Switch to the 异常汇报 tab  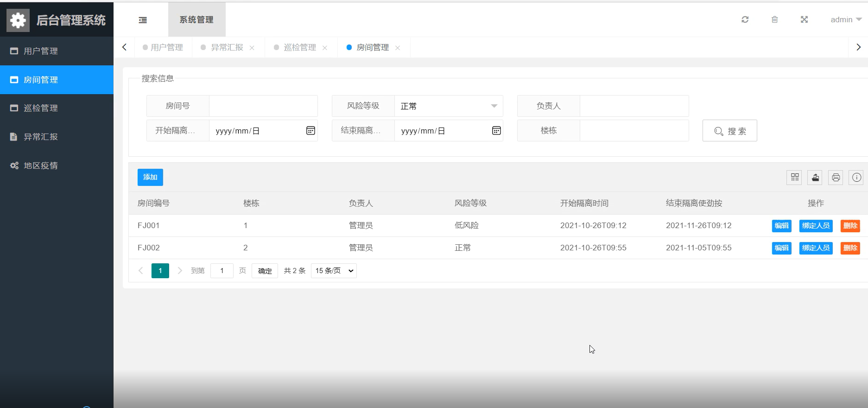[227, 47]
